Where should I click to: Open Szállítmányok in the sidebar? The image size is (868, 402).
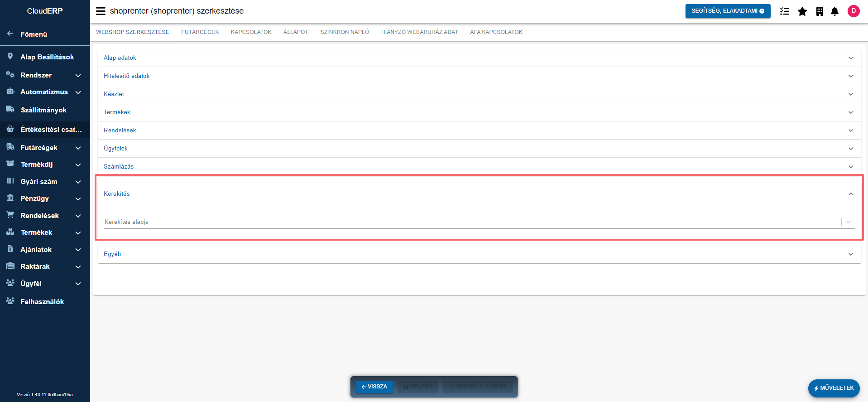pyautogui.click(x=43, y=110)
